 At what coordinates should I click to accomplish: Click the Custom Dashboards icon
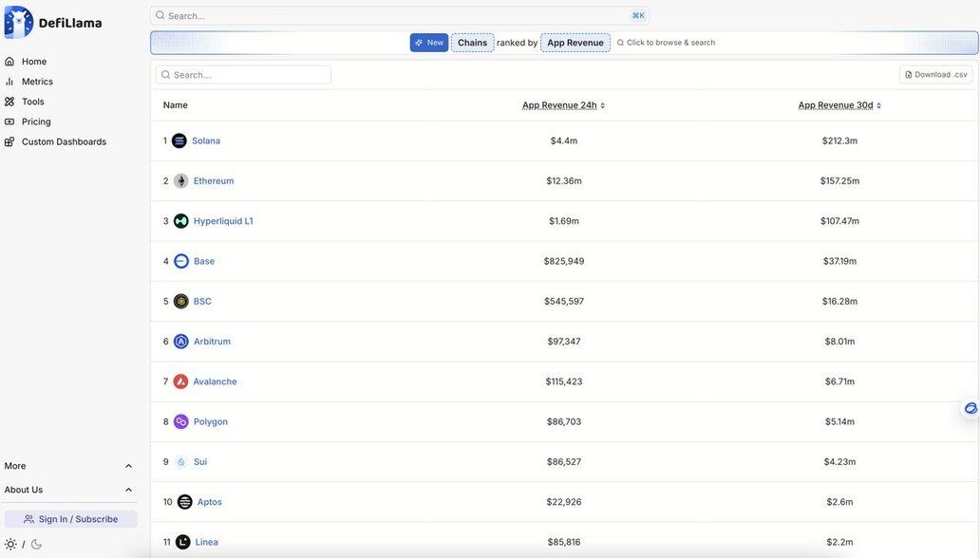[x=9, y=141]
